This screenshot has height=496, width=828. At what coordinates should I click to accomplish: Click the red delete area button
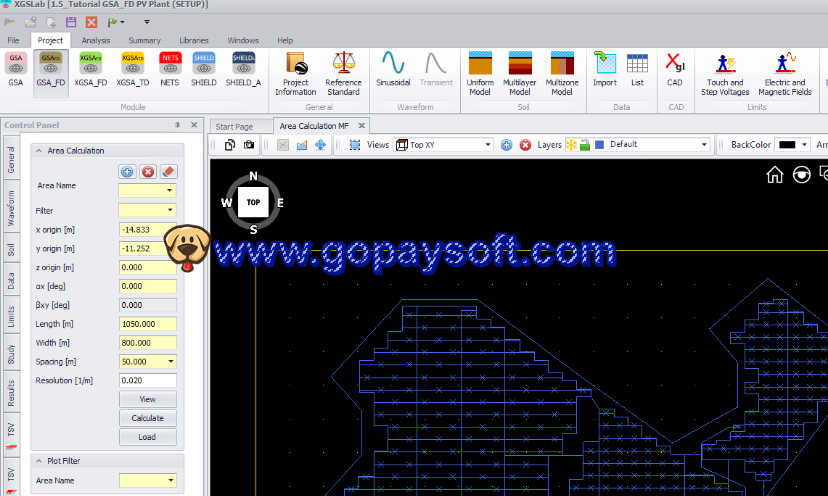point(148,172)
